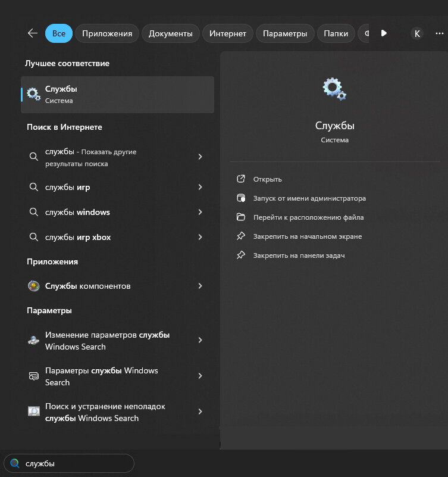Image resolution: width=448 pixels, height=477 pixels.
Task: Click the Параметры section heading
Action: coord(49,311)
